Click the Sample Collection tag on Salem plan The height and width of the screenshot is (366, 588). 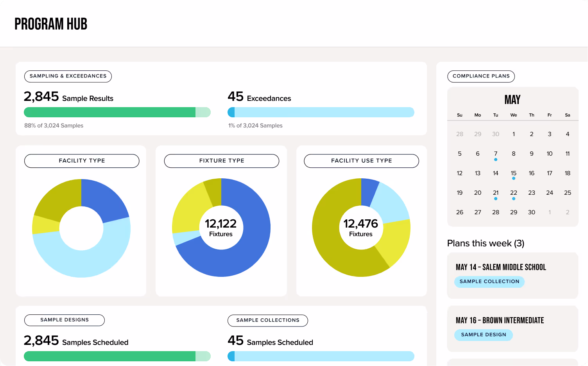click(x=489, y=282)
